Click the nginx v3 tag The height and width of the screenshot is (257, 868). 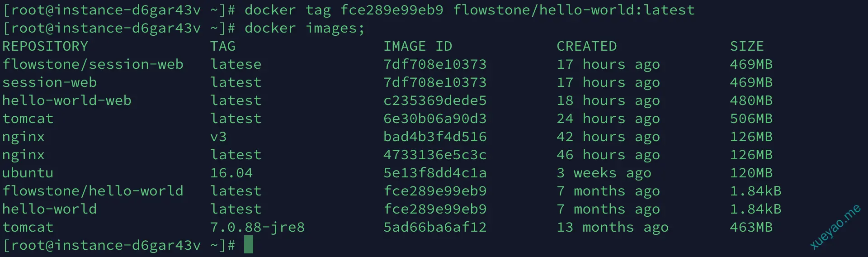click(x=218, y=137)
